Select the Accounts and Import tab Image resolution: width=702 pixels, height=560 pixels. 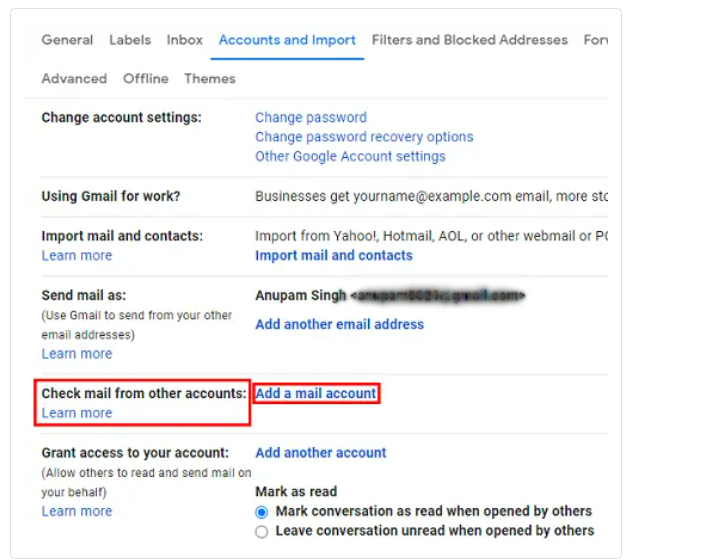point(287,40)
